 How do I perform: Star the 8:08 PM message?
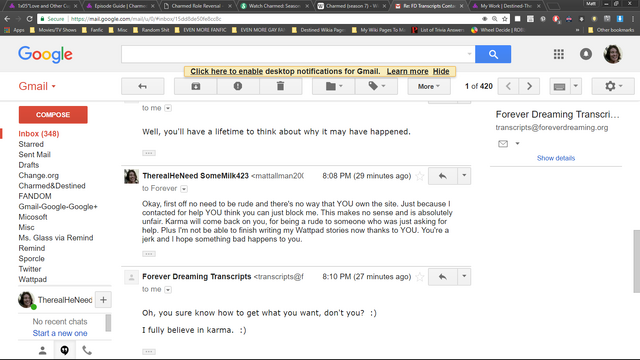click(420, 176)
